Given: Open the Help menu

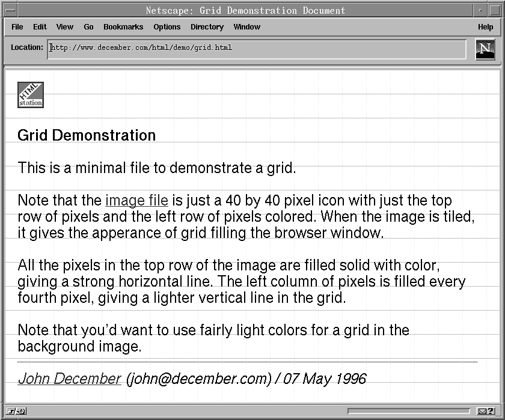Looking at the screenshot, I should coord(485,27).
